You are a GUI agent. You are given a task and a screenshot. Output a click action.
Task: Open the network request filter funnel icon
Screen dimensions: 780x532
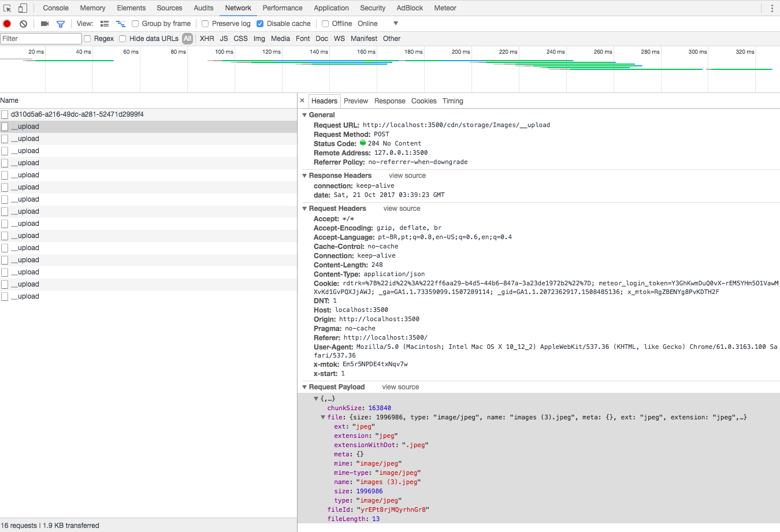(60, 23)
